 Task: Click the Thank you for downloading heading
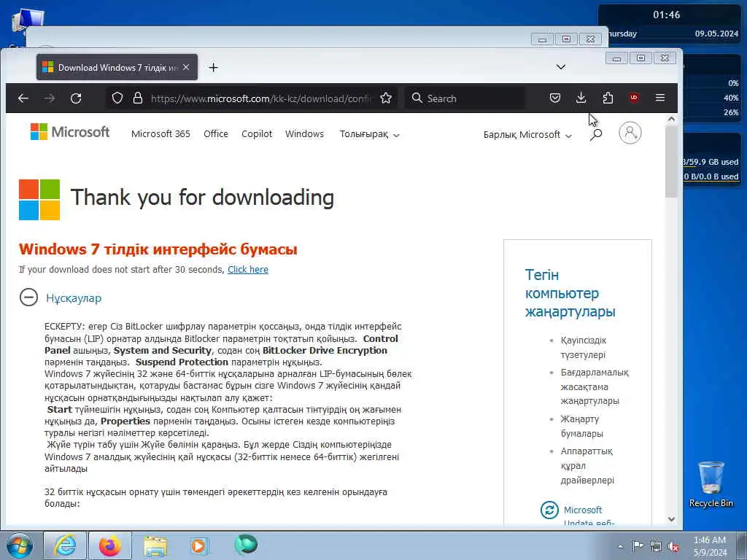pyautogui.click(x=202, y=198)
